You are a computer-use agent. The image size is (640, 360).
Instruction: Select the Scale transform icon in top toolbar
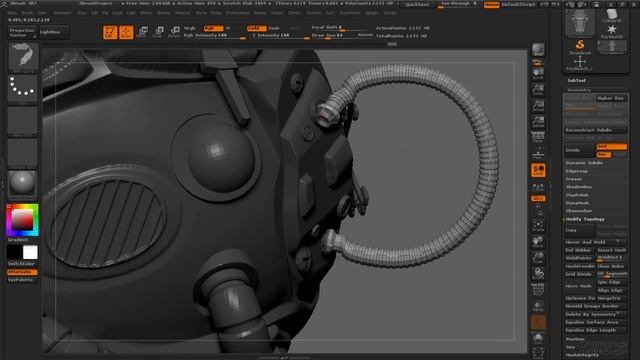click(158, 32)
